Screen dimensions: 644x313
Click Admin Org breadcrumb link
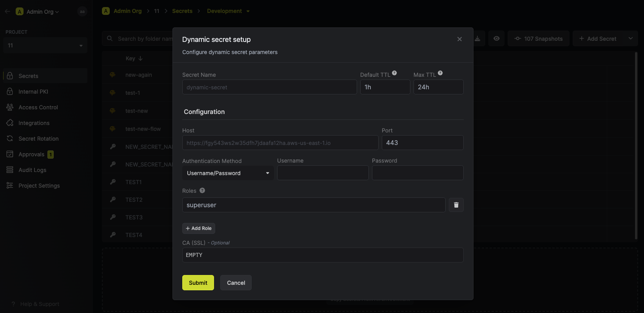point(127,11)
